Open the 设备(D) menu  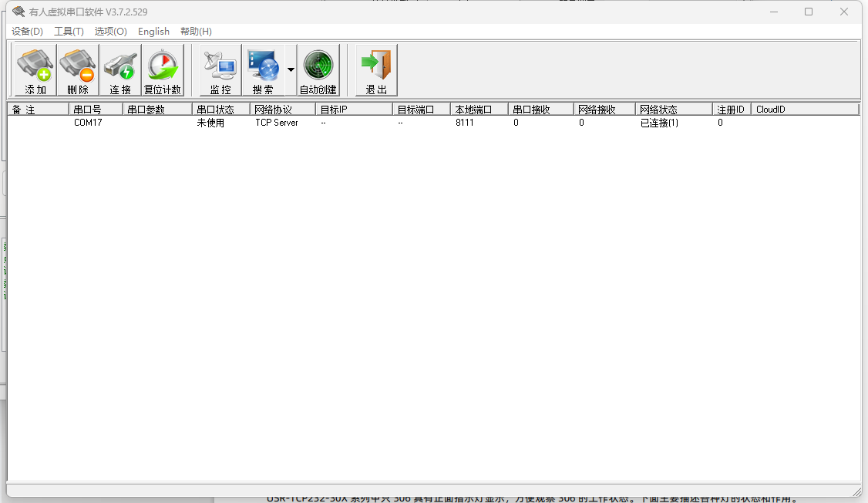[27, 32]
